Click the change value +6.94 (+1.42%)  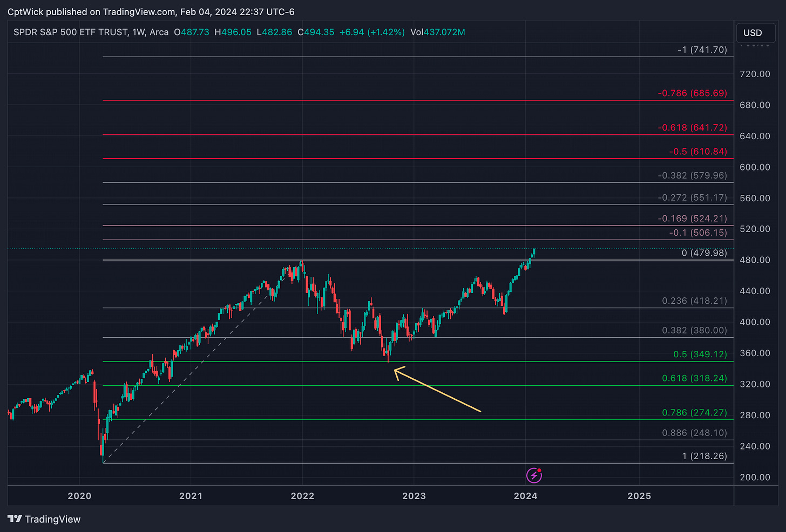click(x=372, y=32)
